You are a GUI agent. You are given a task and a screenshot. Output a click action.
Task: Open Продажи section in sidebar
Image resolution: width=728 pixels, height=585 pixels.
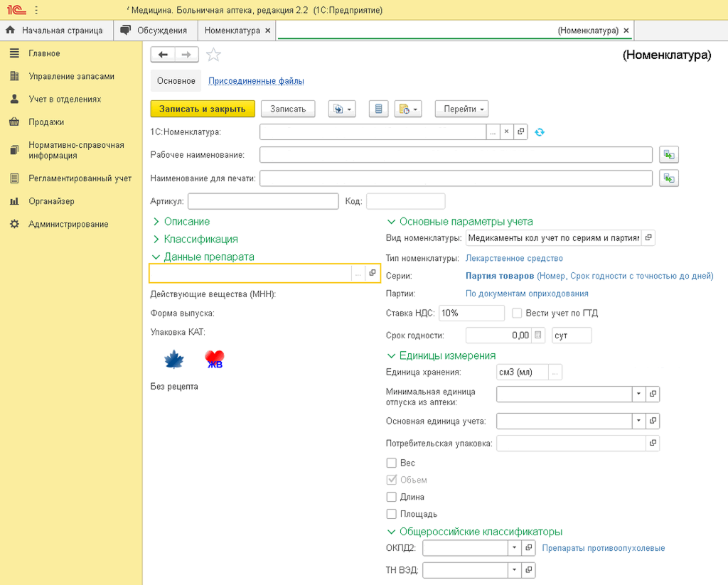pyautogui.click(x=46, y=122)
